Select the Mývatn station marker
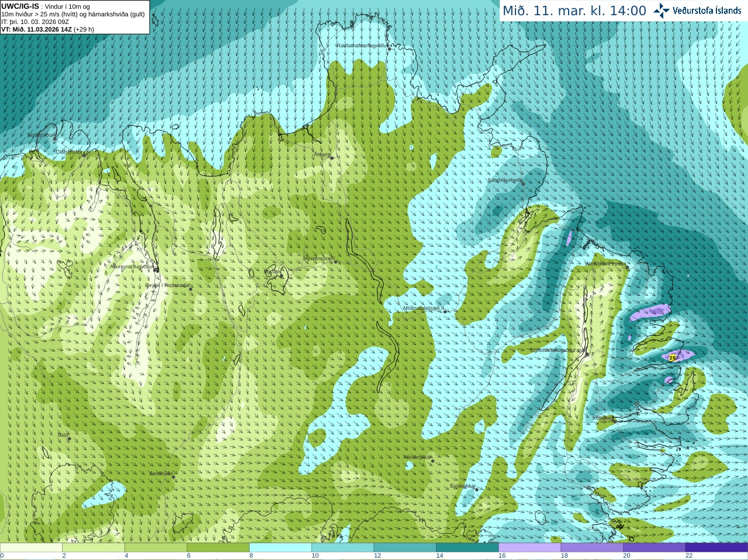The height and width of the screenshot is (560, 748). coord(282,275)
